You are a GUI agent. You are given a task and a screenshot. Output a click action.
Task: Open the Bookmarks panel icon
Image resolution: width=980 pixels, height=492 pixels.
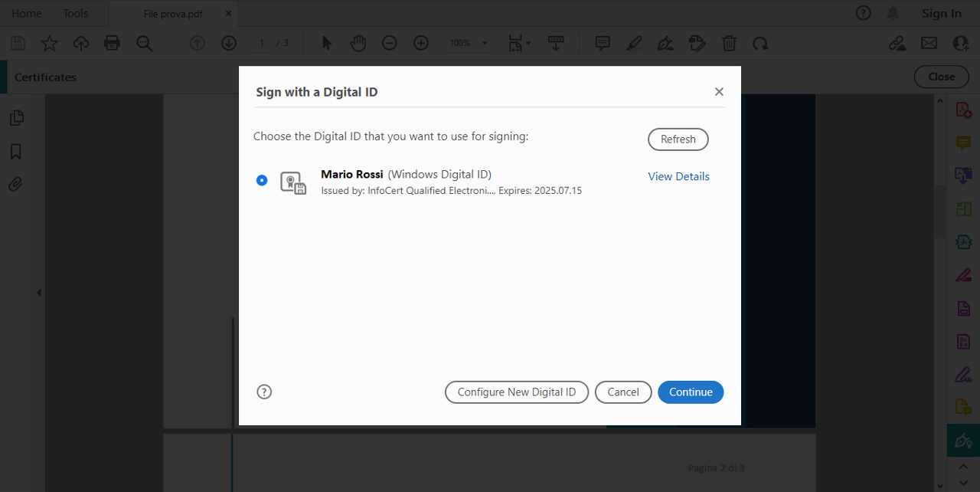tap(16, 152)
